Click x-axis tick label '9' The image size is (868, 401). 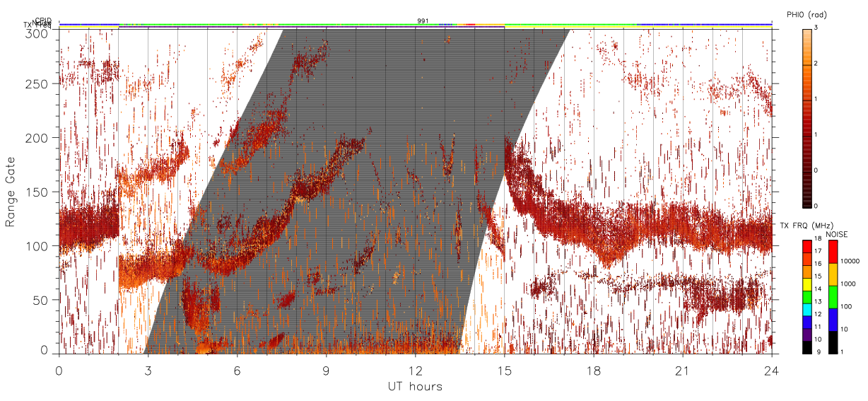coord(326,370)
